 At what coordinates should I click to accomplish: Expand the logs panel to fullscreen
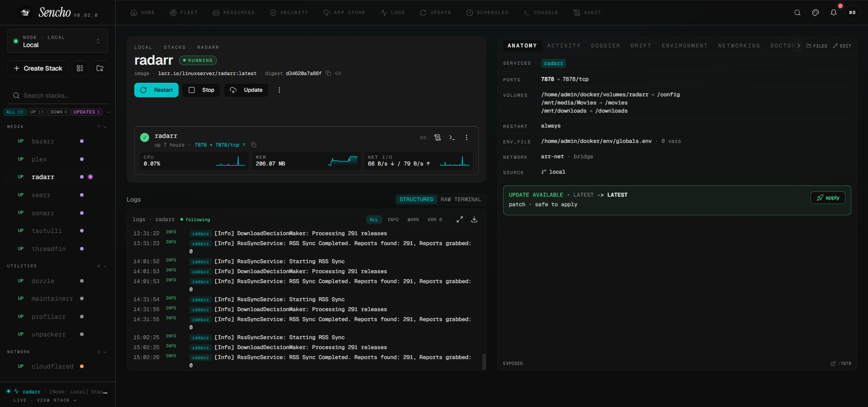coord(460,219)
